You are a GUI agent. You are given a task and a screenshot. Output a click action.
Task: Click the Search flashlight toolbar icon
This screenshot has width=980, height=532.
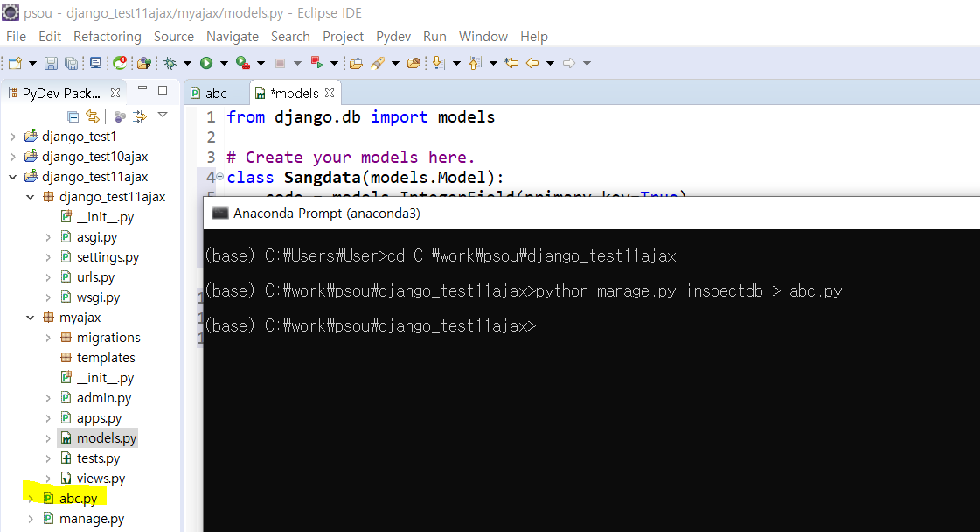[378, 63]
